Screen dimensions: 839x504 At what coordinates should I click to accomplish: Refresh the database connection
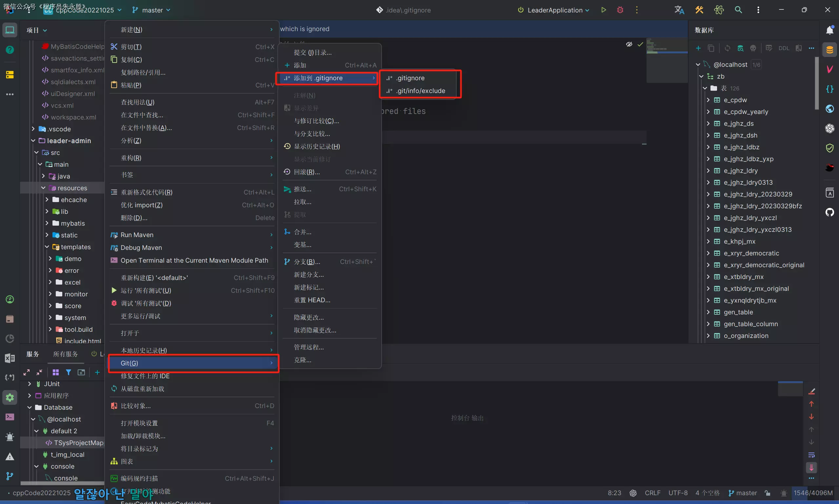(728, 48)
